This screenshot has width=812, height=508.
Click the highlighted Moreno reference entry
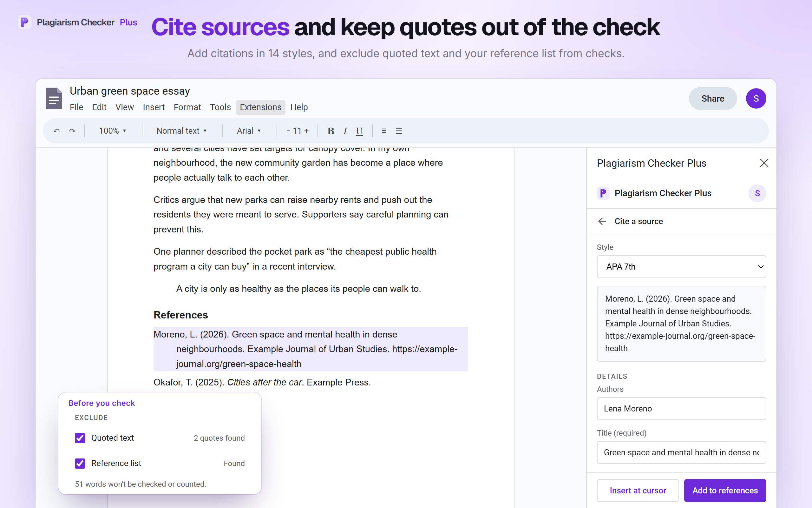(x=311, y=349)
